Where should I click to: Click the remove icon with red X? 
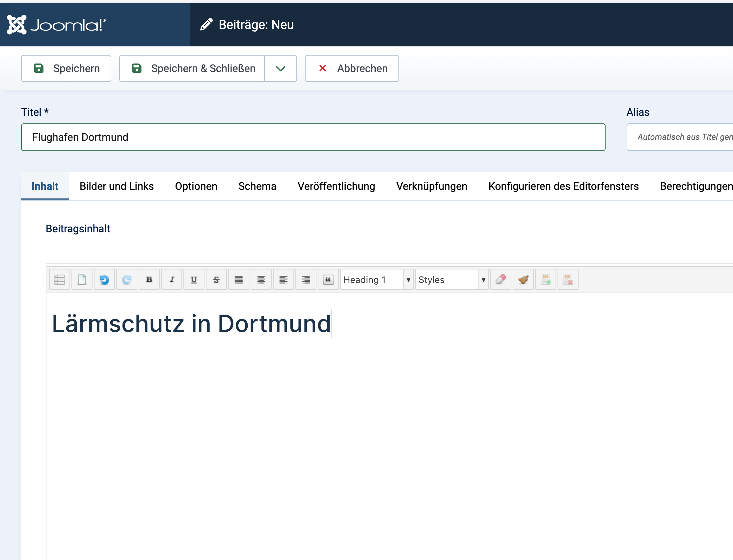pyautogui.click(x=568, y=279)
